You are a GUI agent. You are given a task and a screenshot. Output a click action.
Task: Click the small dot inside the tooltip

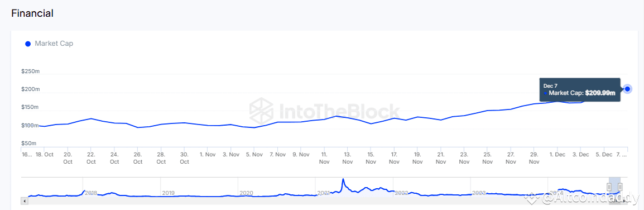545,93
